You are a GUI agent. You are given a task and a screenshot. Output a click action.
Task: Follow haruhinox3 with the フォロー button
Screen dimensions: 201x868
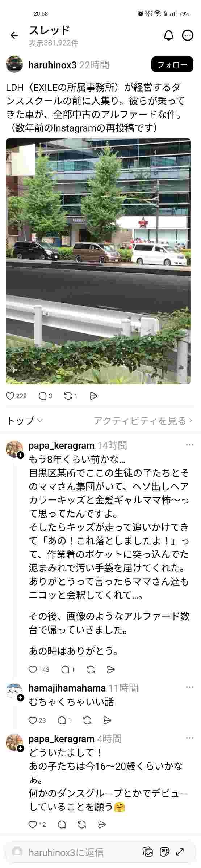pos(172,65)
